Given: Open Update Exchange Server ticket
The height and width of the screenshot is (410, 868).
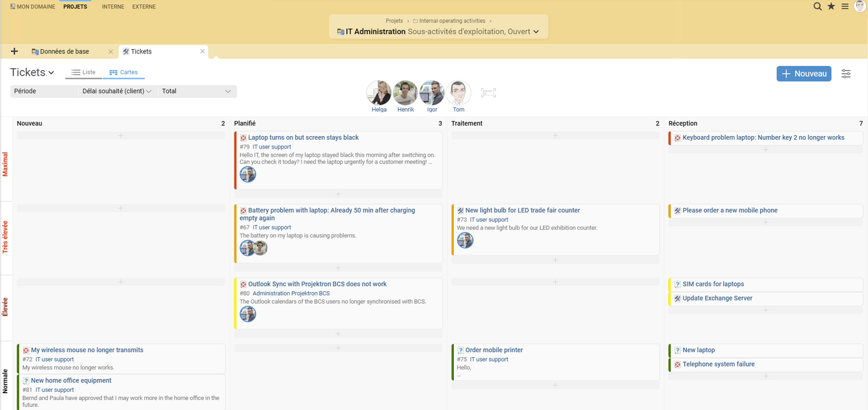Looking at the screenshot, I should tap(718, 299).
